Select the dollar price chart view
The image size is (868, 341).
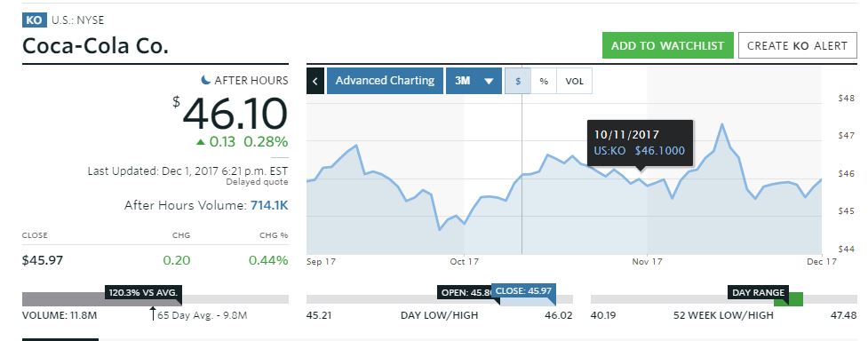(518, 81)
